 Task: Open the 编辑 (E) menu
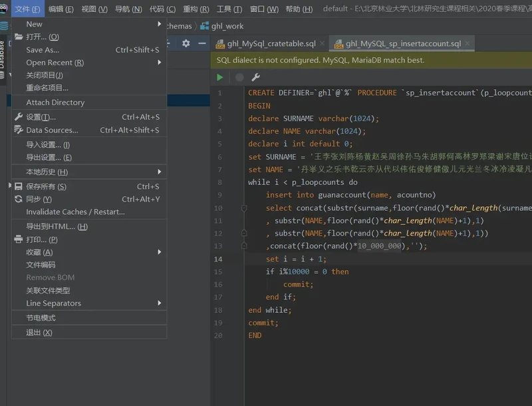[61, 9]
